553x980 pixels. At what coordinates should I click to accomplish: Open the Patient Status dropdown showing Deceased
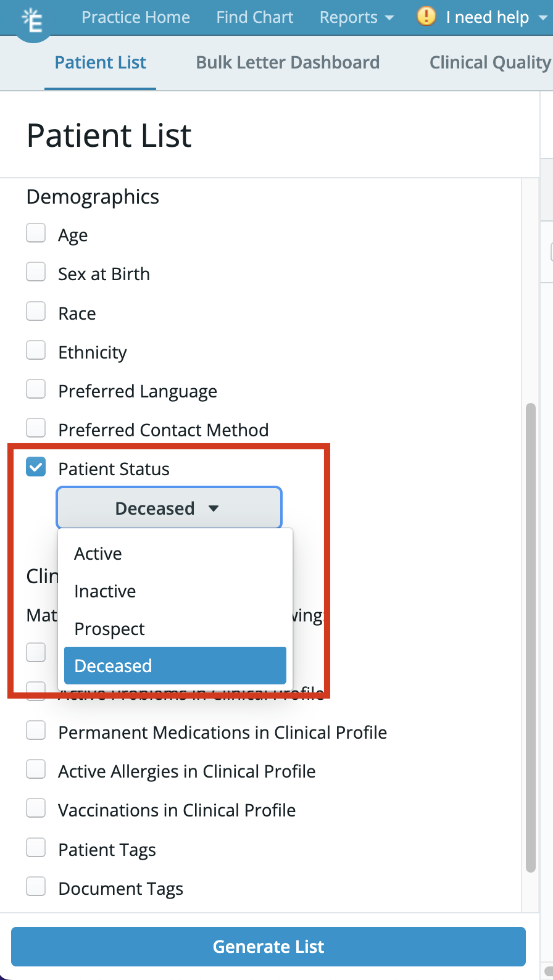(168, 508)
